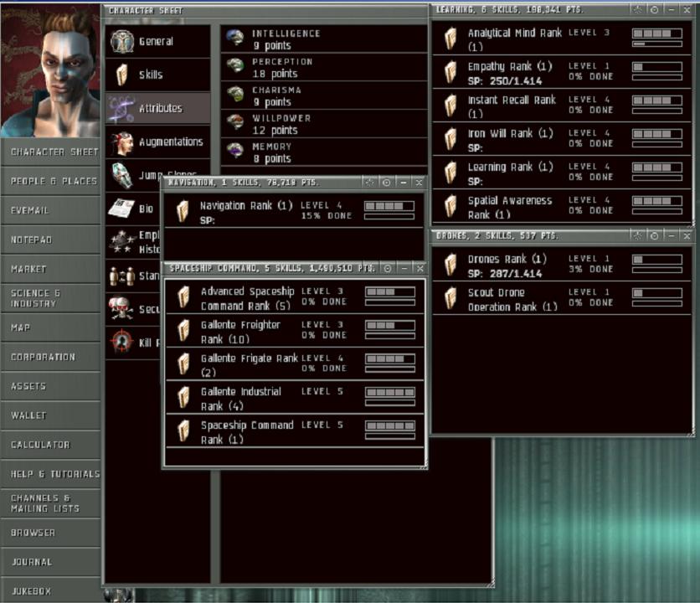The image size is (700, 603).
Task: Open the Corporation sidebar entry
Action: pos(50,357)
